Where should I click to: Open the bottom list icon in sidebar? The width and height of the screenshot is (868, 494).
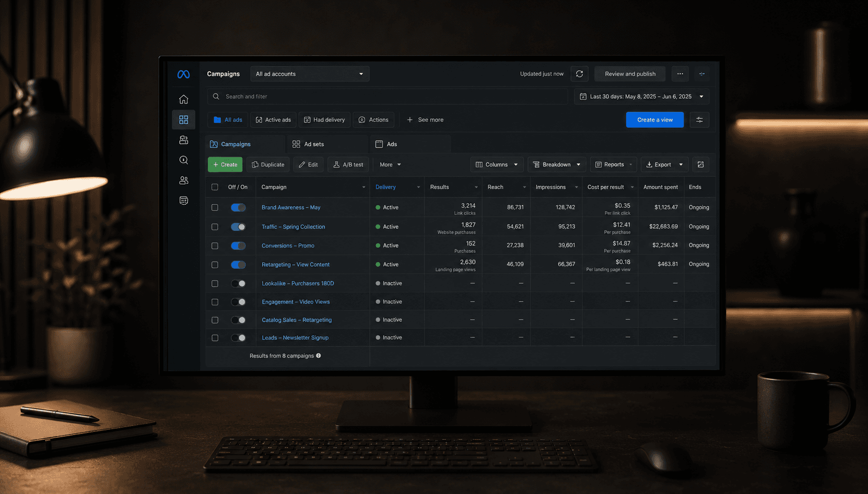tap(183, 201)
